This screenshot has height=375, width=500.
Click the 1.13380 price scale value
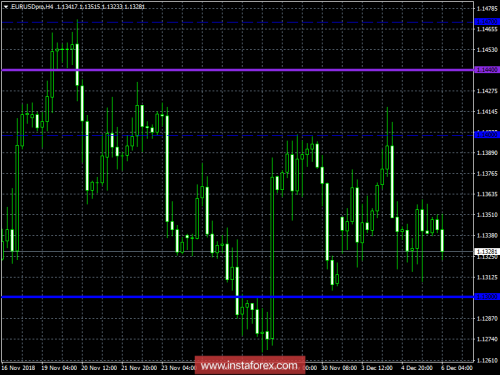[487, 235]
